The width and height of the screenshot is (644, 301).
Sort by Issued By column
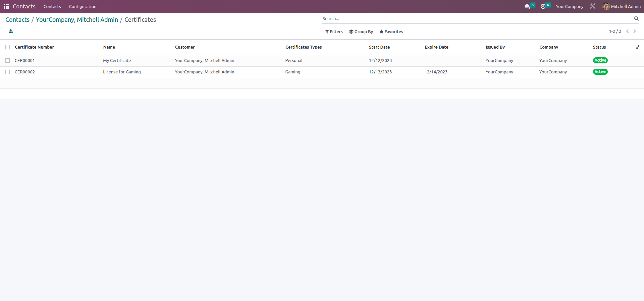coord(495,47)
